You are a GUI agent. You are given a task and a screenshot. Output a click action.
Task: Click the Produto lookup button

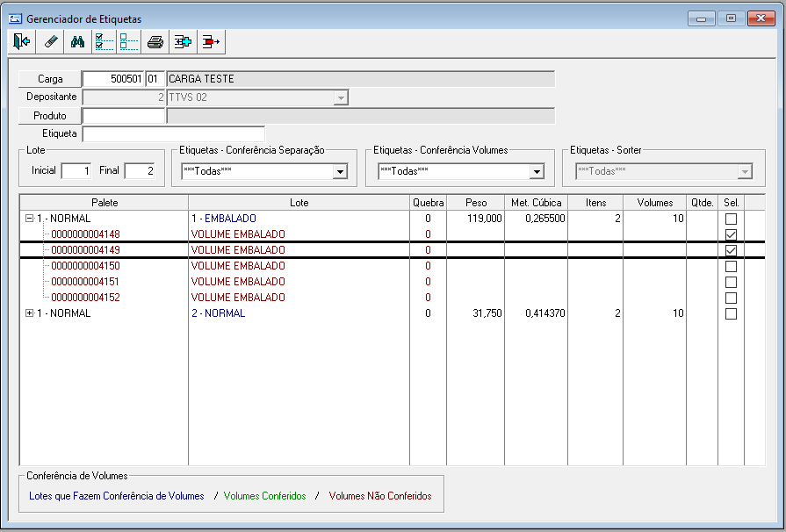tap(50, 116)
